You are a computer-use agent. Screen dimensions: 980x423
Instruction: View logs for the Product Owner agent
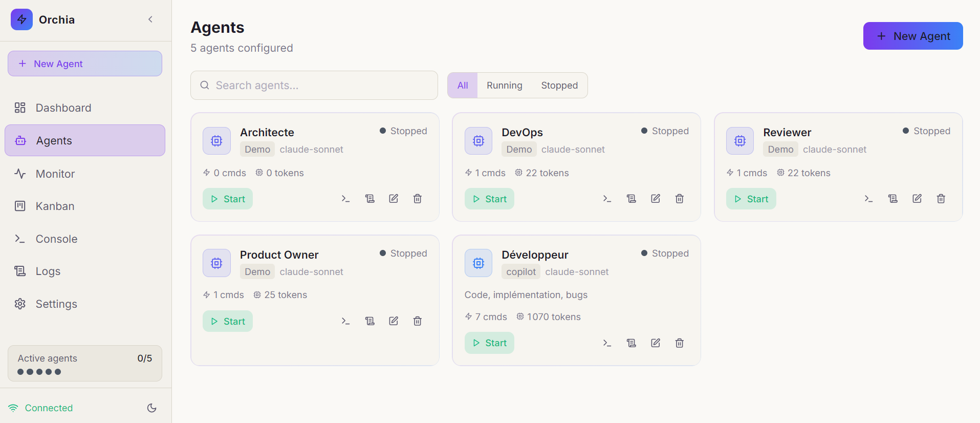[369, 321]
